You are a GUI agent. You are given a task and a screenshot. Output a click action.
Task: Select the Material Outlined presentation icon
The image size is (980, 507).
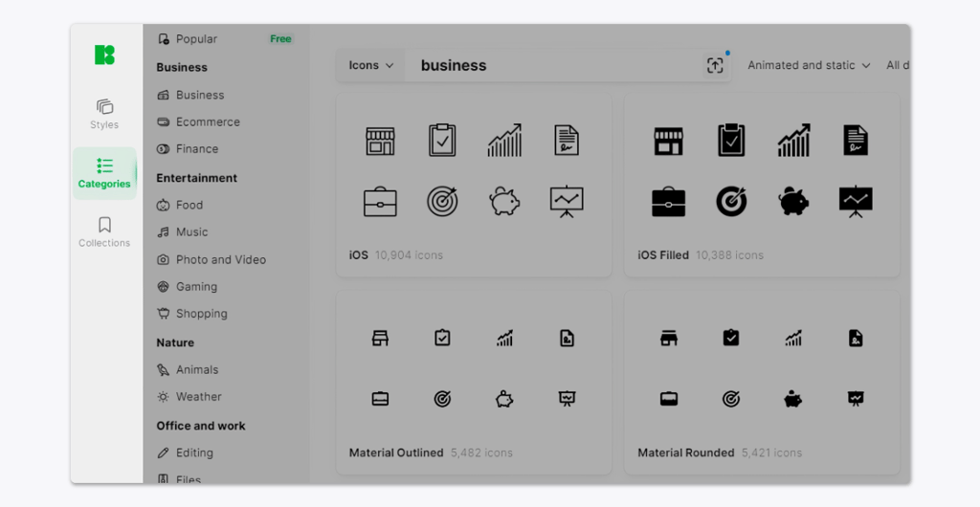pyautogui.click(x=567, y=398)
